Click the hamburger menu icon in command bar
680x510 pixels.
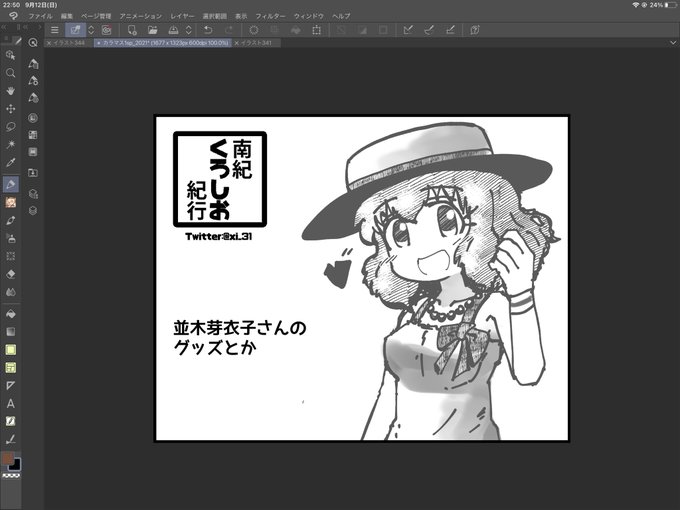[x=55, y=30]
